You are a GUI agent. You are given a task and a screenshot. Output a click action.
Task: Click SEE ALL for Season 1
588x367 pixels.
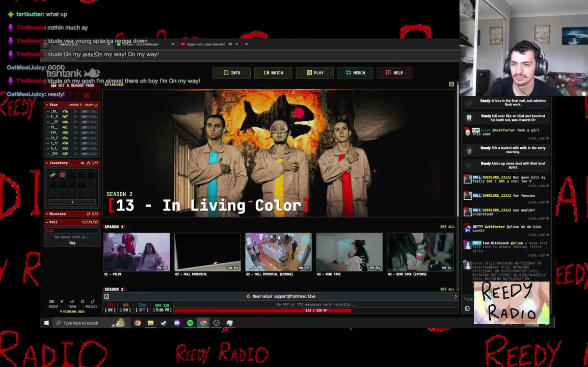(447, 227)
